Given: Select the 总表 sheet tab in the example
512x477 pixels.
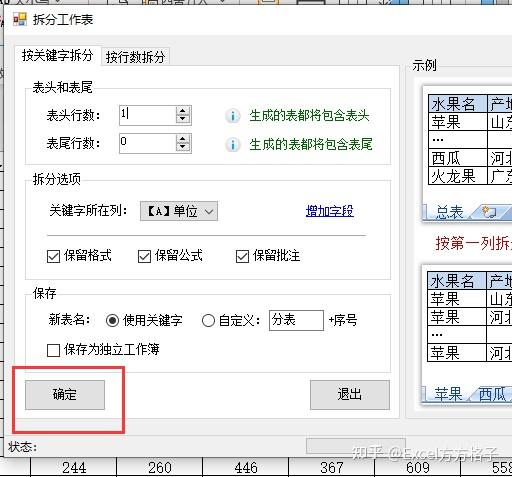Looking at the screenshot, I should pos(449,212).
